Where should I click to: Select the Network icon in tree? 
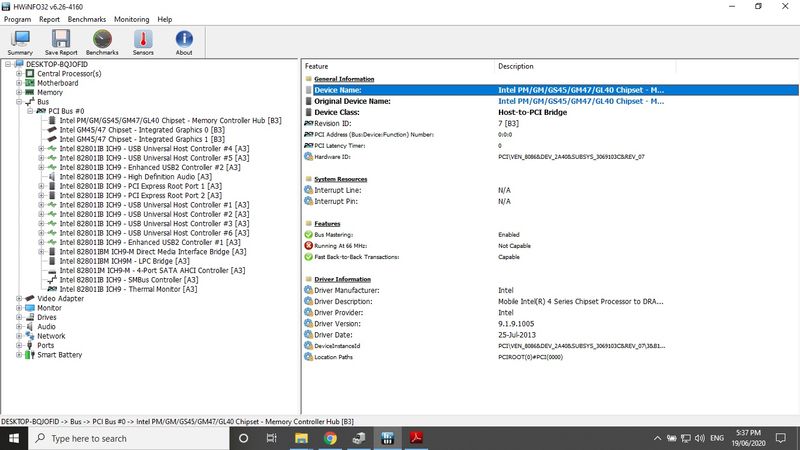(30, 336)
